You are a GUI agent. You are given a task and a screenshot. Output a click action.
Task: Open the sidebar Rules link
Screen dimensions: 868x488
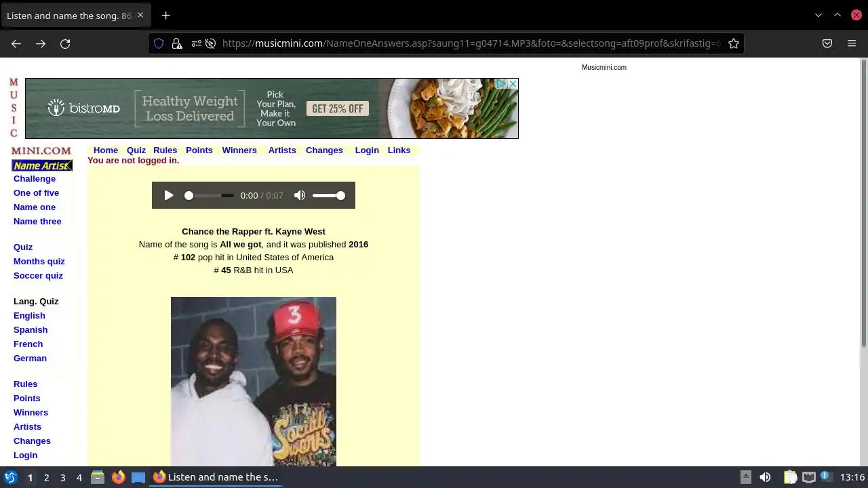click(25, 384)
